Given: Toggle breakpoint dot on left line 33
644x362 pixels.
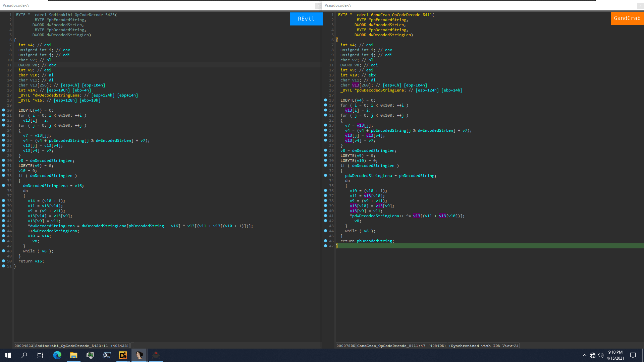Looking at the screenshot, I should (4, 176).
